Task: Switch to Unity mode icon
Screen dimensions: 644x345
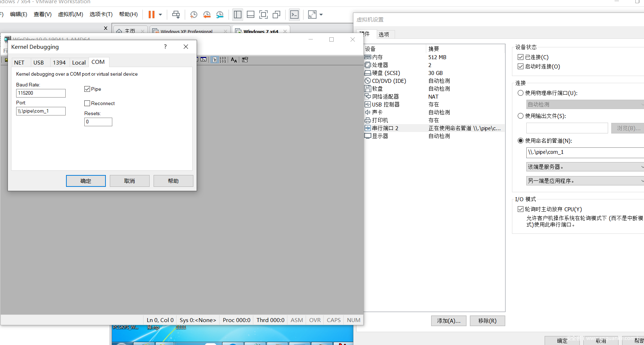Action: 276,15
